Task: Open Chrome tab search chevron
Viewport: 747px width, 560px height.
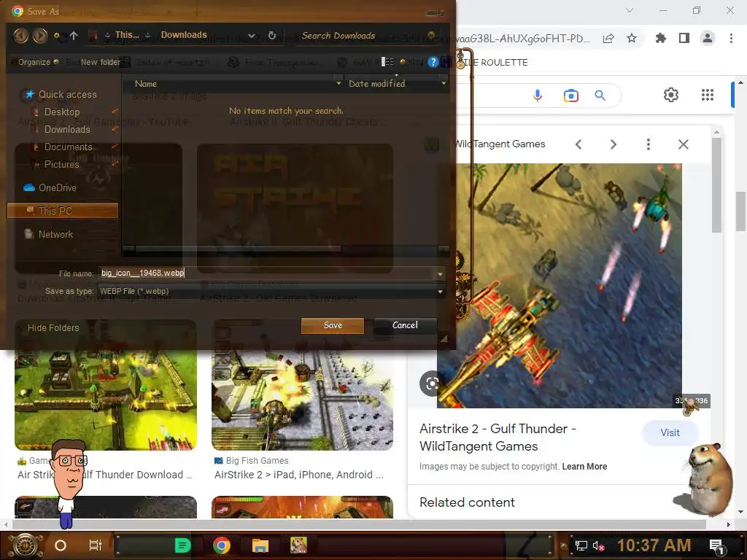Action: point(630,10)
